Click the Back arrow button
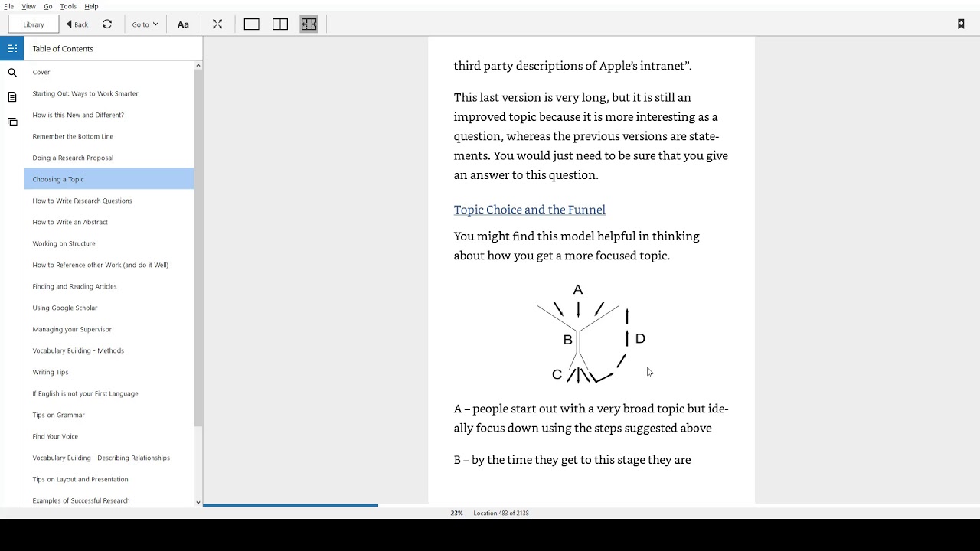 click(77, 24)
